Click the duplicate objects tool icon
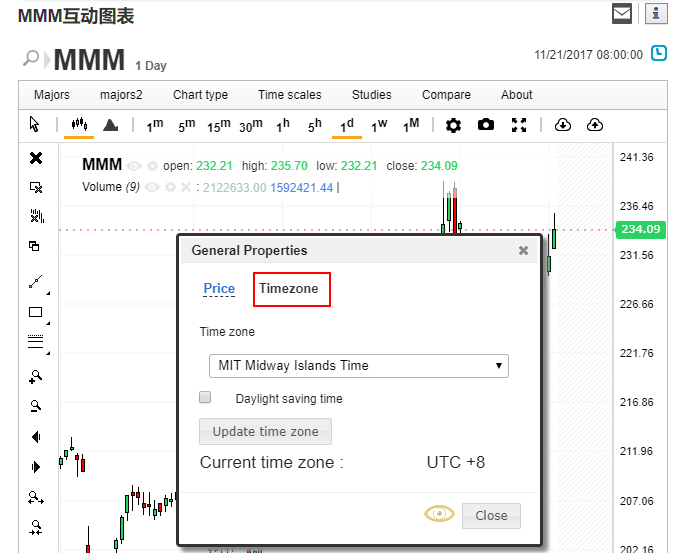677x553 pixels. 34,246
